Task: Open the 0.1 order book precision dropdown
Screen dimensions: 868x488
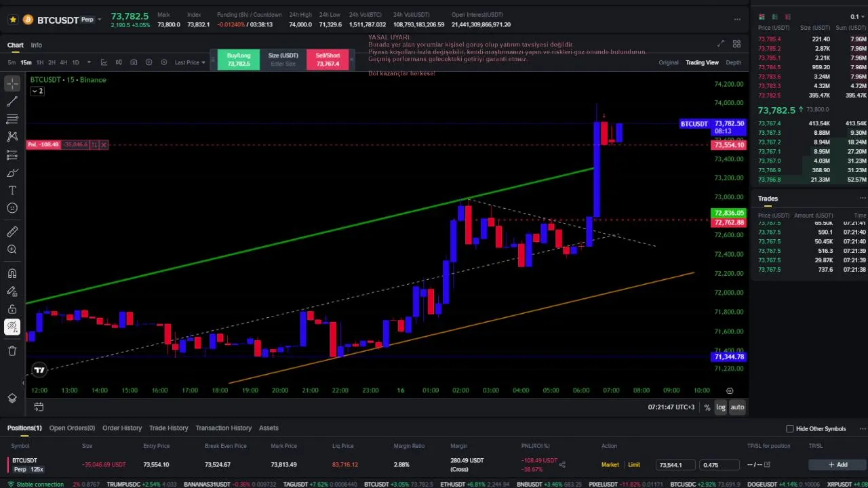Action: tap(858, 17)
